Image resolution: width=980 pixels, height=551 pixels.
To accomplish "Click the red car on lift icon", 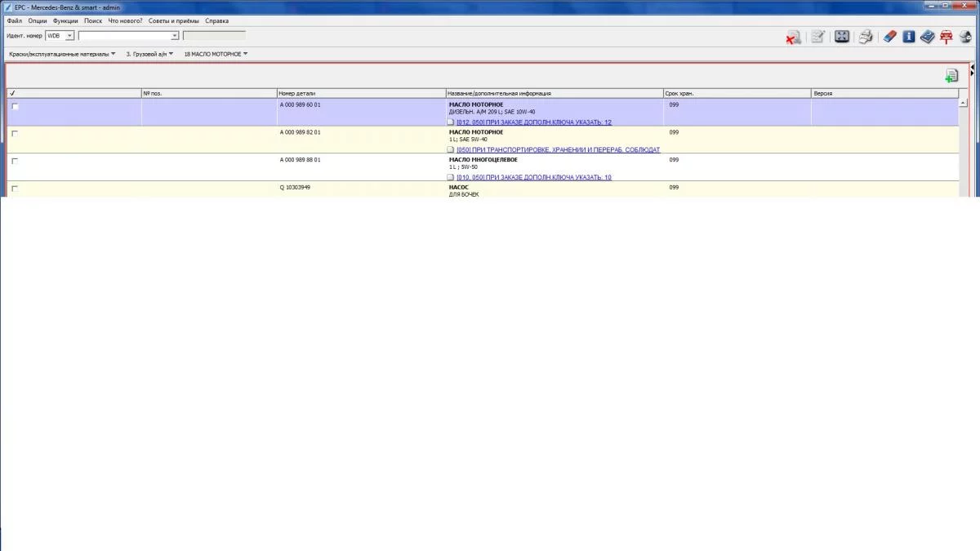I will pyautogui.click(x=947, y=37).
